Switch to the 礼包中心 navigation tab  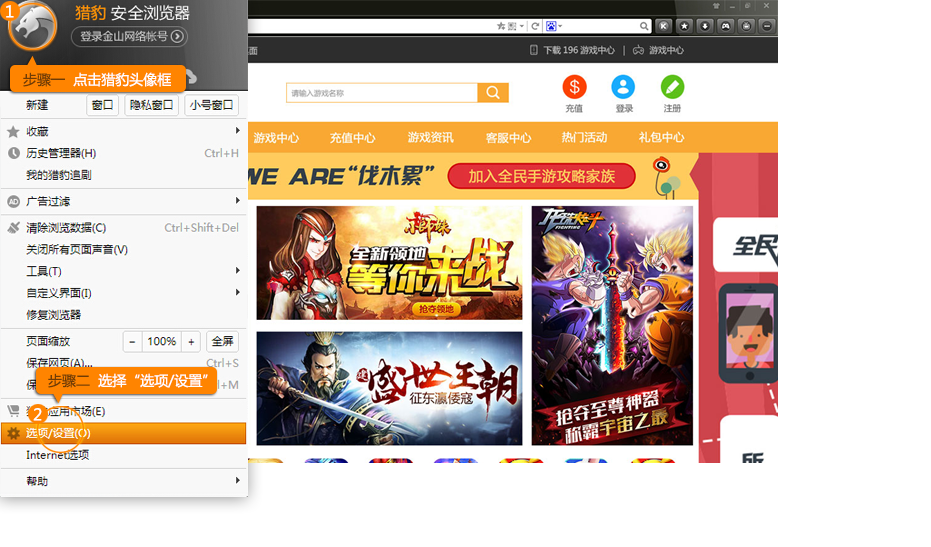[661, 138]
